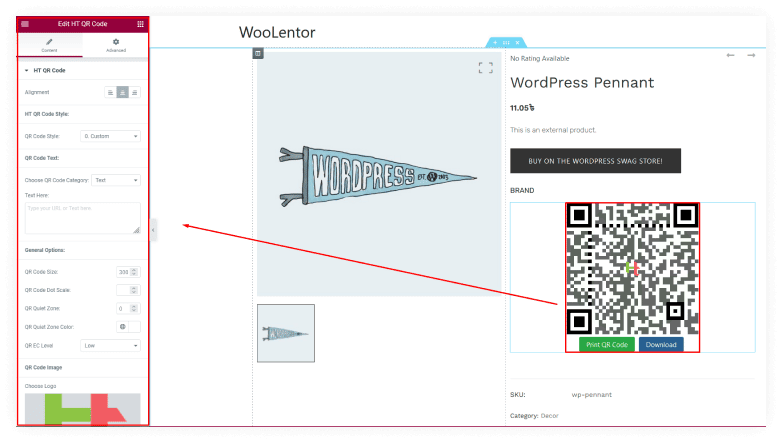The height and width of the screenshot is (443, 782).
Task: Select the pennant gallery thumbnail
Action: tap(286, 333)
